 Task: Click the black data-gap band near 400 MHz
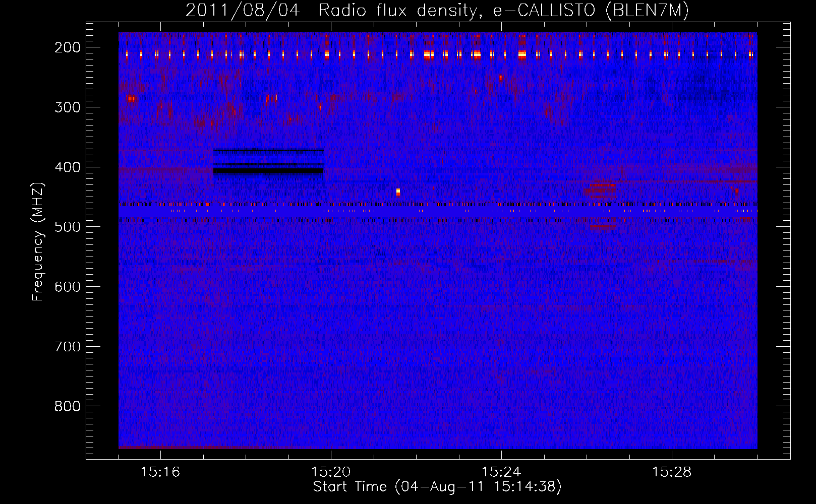268,171
